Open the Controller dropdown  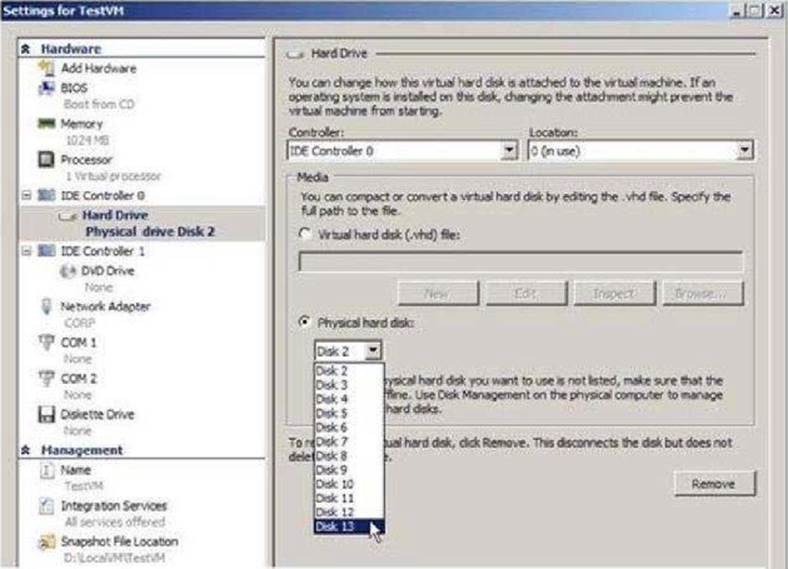(509, 150)
